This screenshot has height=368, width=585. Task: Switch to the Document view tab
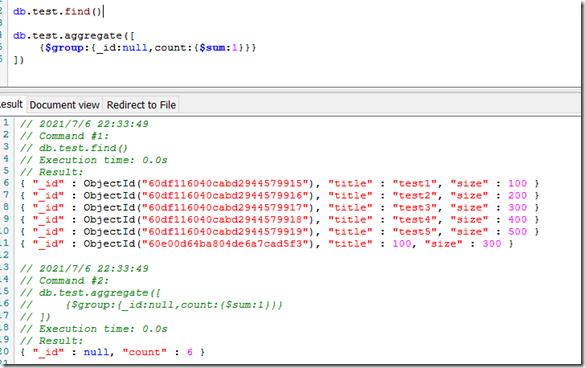pyautogui.click(x=65, y=105)
